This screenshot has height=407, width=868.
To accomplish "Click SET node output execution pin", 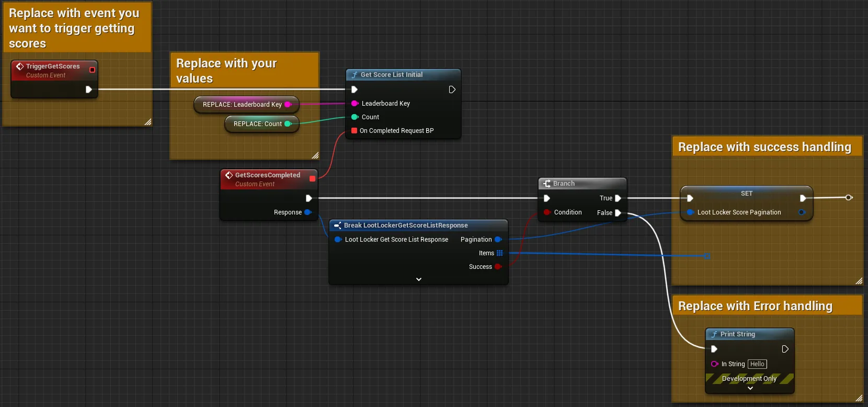I will pyautogui.click(x=803, y=198).
